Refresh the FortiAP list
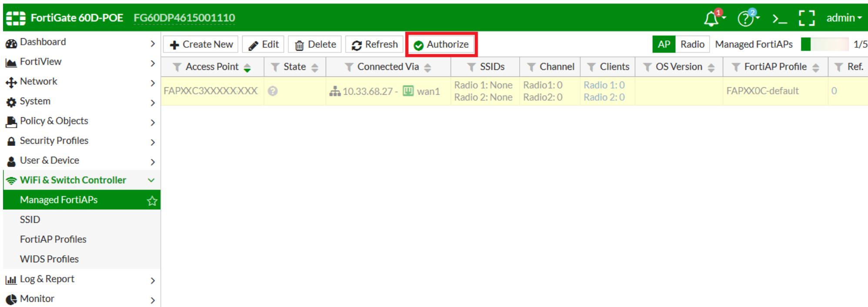 (374, 44)
